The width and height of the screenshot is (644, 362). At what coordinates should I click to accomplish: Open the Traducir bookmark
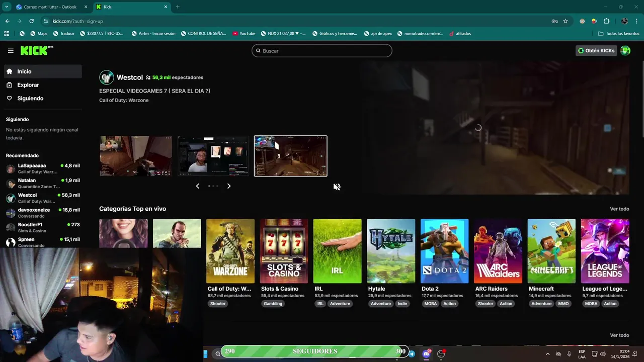pyautogui.click(x=63, y=34)
